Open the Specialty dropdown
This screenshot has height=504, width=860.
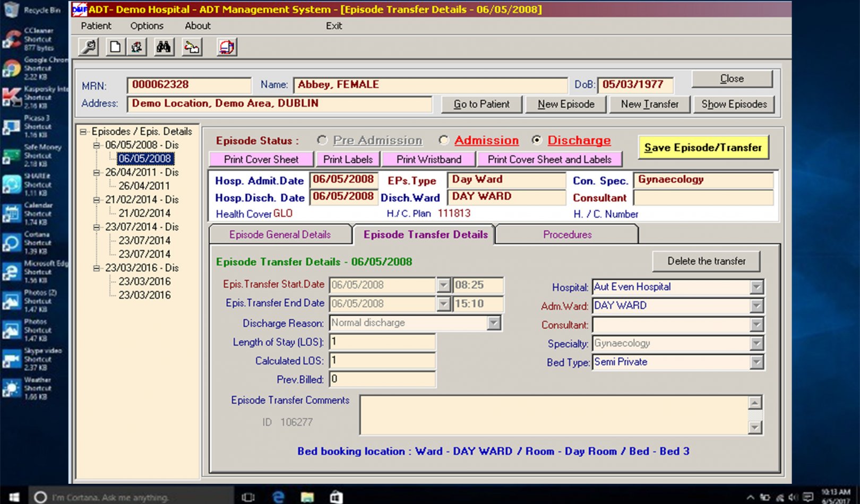756,344
